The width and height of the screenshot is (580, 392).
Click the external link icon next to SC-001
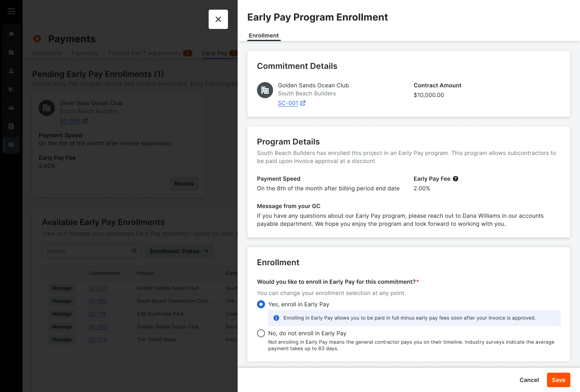coord(302,103)
